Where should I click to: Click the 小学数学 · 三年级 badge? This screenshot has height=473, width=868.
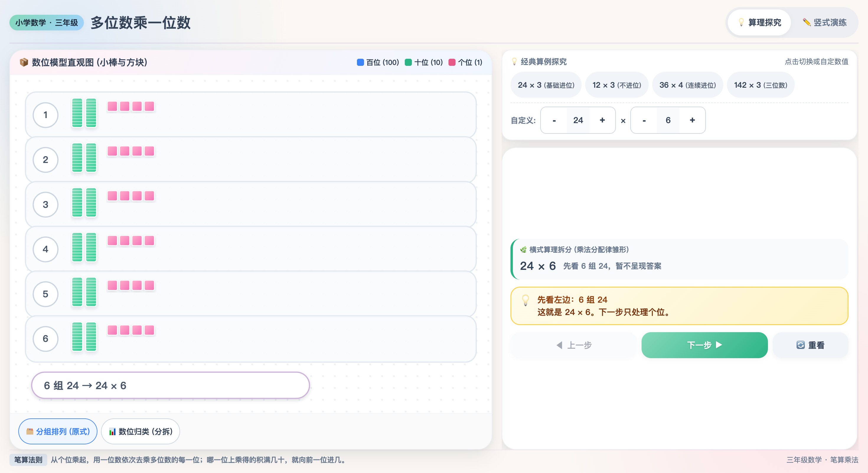coord(47,22)
